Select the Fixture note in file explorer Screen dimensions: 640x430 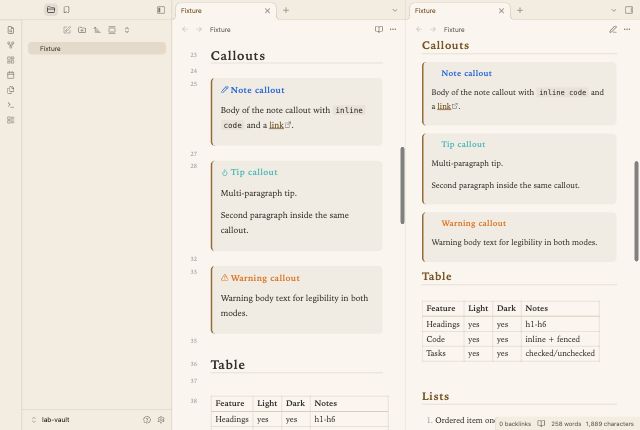(x=97, y=49)
